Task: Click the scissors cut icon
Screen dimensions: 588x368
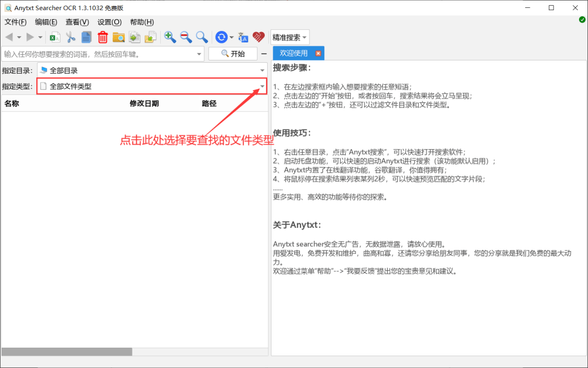Action: point(71,37)
